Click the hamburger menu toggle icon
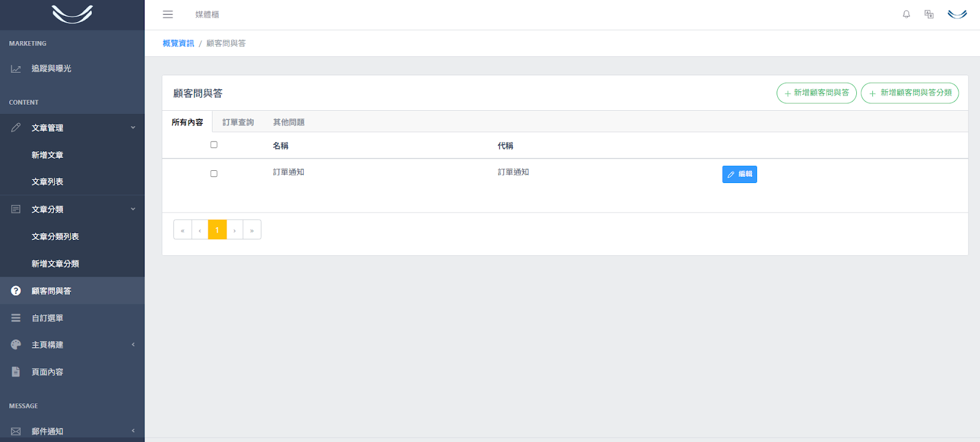 coord(168,14)
